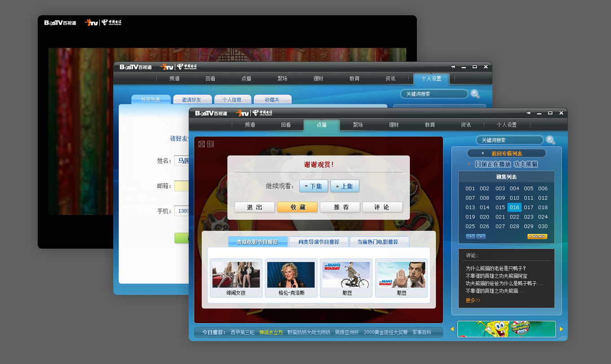Select episode 017 in the episode list
The image size is (611, 364).
tap(529, 207)
